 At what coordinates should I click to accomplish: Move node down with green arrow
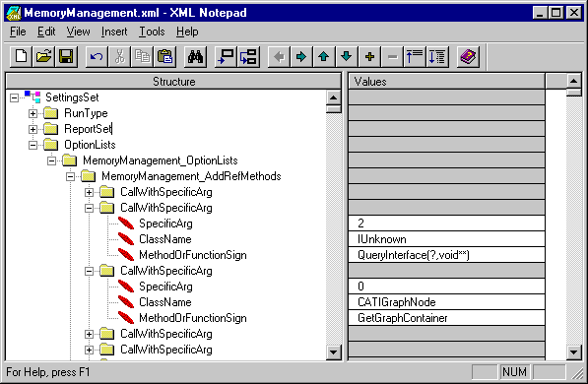pyautogui.click(x=347, y=57)
